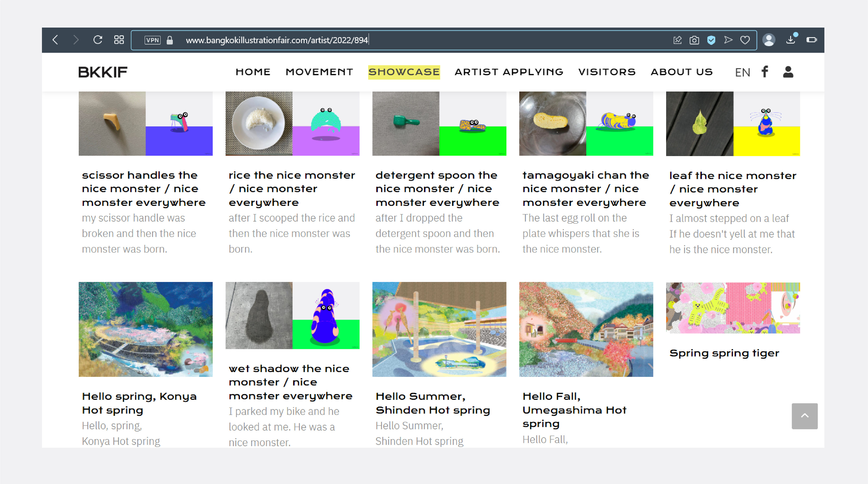The height and width of the screenshot is (484, 868).
Task: Open the HOME menu item
Action: pyautogui.click(x=253, y=72)
